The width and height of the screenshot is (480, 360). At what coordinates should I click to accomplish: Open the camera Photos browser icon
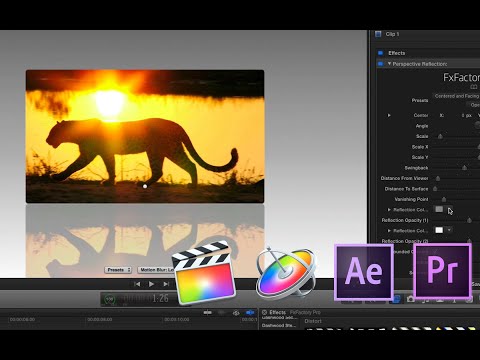tap(411, 299)
